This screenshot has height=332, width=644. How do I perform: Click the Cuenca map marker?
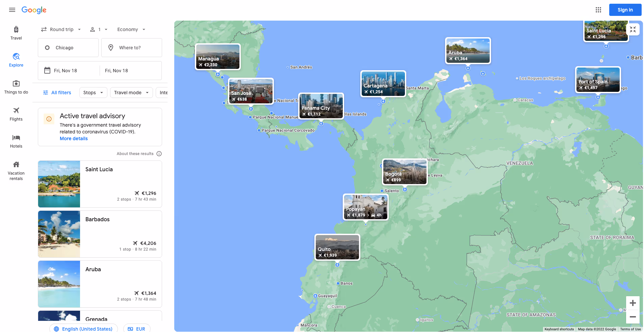coord(329,307)
